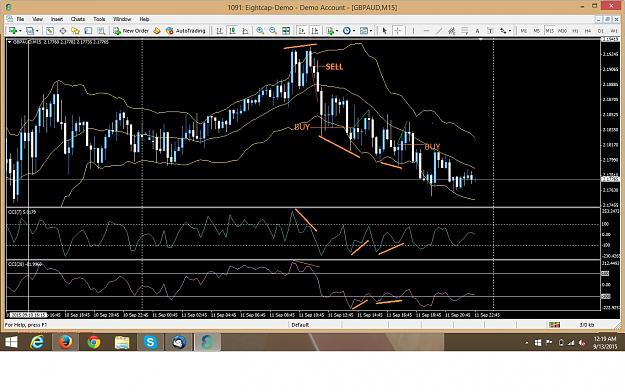
Task: Expand the Arrows dropdown arrow
Action: click(x=510, y=31)
